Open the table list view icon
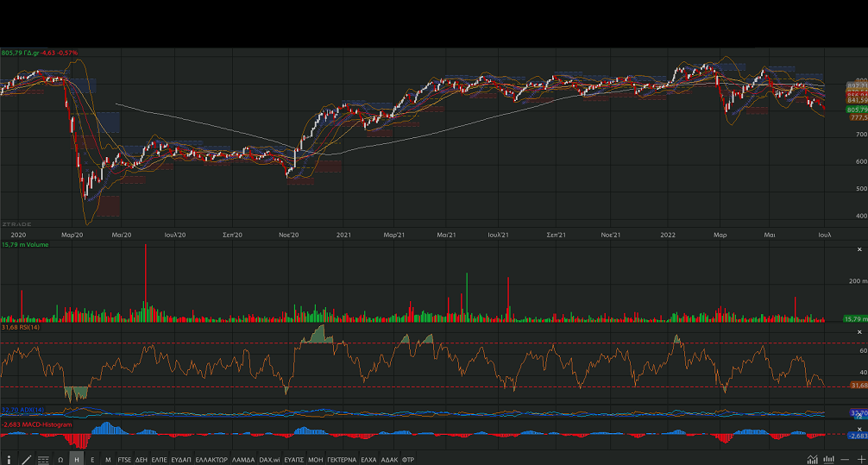The height and width of the screenshot is (465, 868). click(x=43, y=460)
